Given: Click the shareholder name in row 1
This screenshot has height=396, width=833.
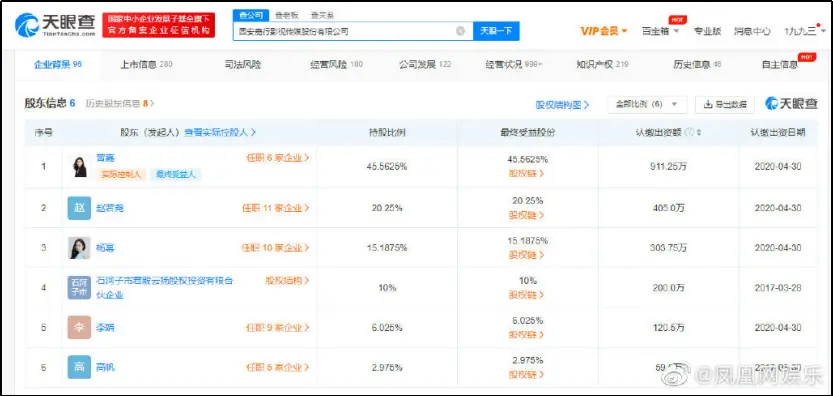Looking at the screenshot, I should pos(105,158).
